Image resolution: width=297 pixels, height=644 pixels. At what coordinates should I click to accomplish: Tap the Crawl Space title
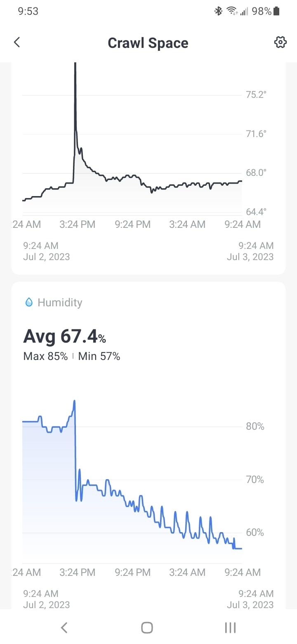[148, 43]
